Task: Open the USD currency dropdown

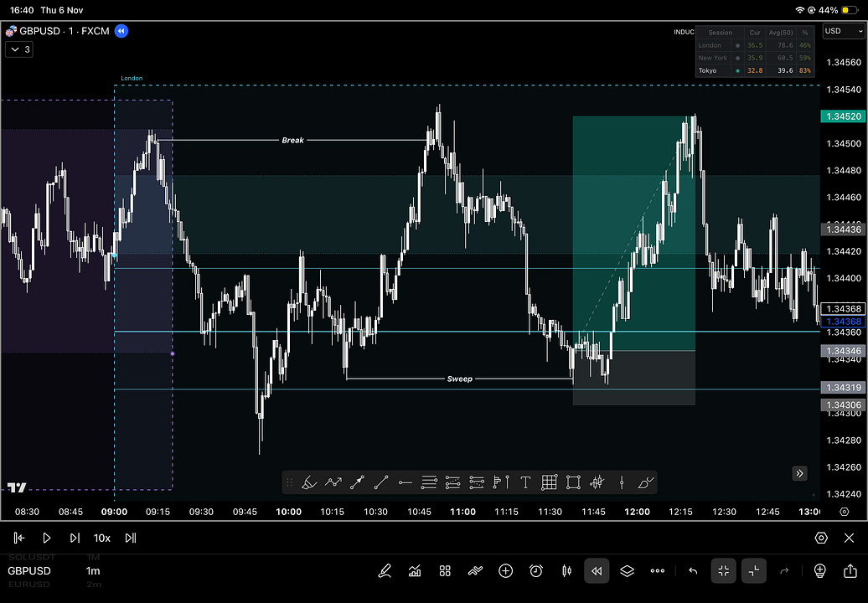Action: [844, 31]
